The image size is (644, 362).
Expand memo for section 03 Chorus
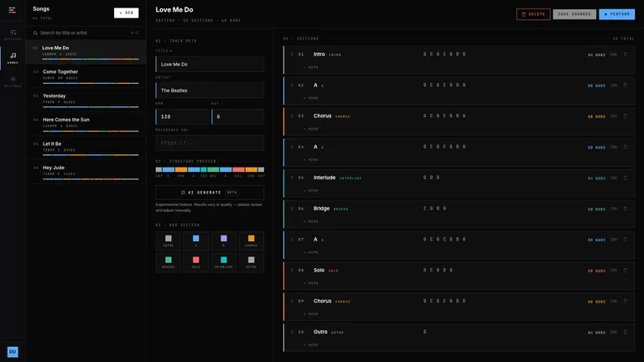tap(311, 129)
